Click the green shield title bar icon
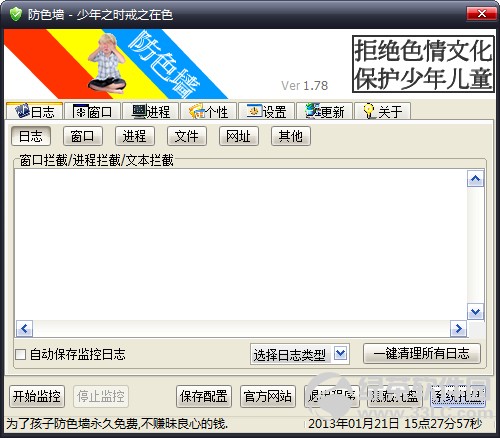The image size is (500, 438). pos(15,14)
